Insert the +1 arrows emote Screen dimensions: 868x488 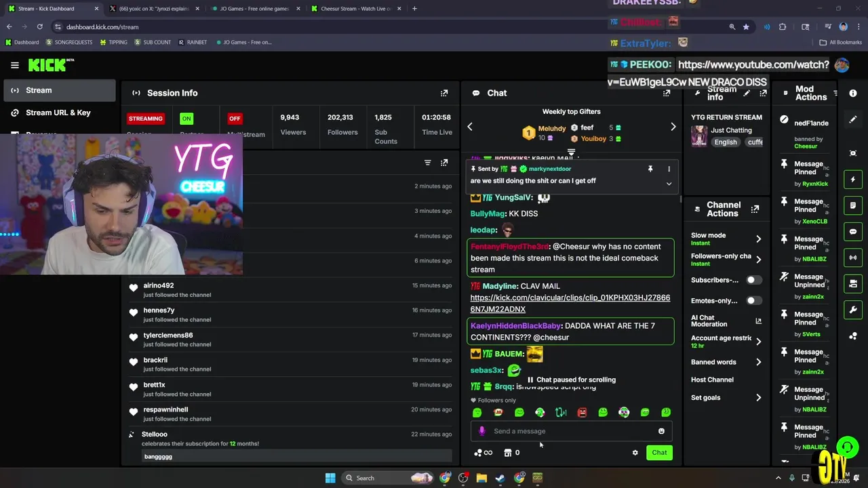tap(561, 412)
